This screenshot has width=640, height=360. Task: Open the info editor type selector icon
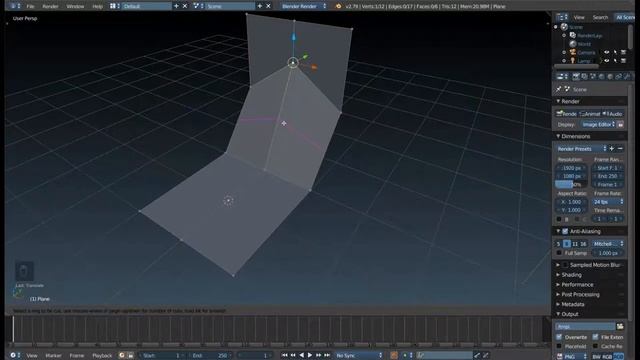pyautogui.click(x=15, y=6)
